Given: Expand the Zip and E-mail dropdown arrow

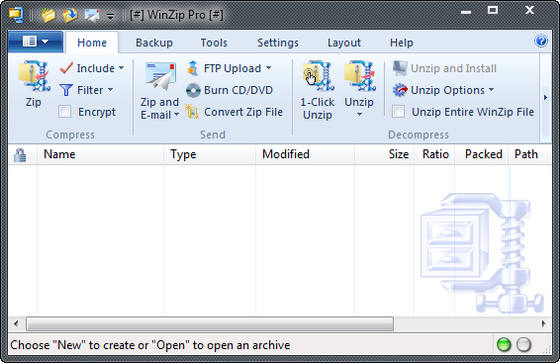Looking at the screenshot, I should pos(176,115).
